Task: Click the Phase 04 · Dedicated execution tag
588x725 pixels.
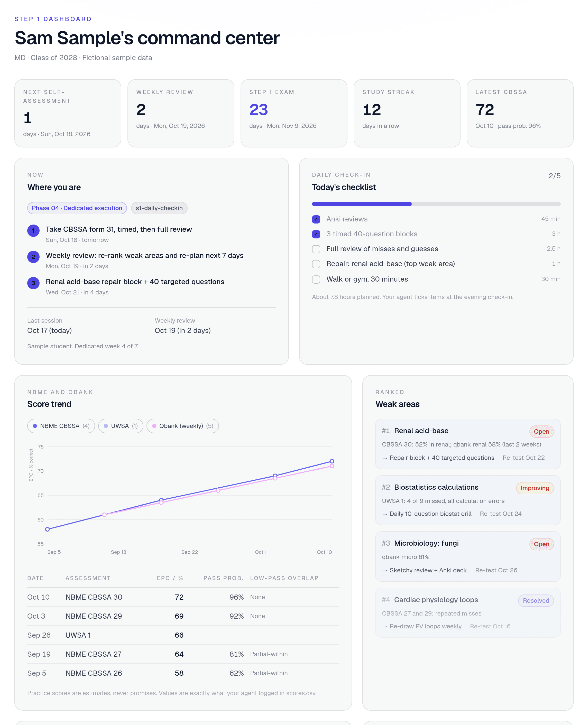Action: tap(77, 208)
